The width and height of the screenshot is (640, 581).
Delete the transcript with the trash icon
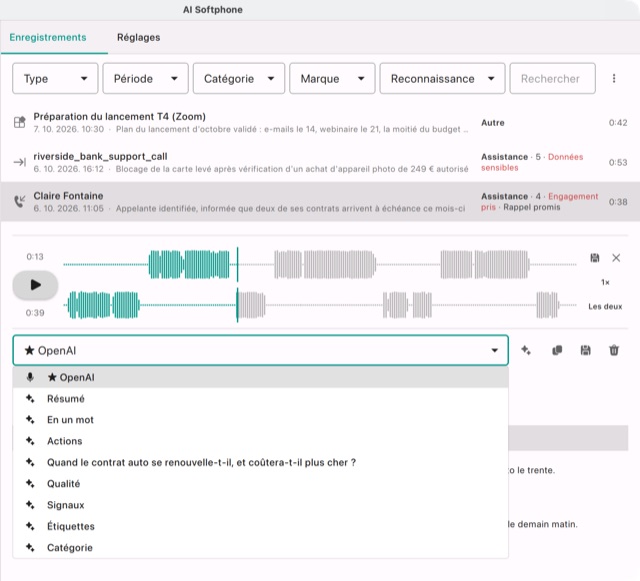pos(614,350)
